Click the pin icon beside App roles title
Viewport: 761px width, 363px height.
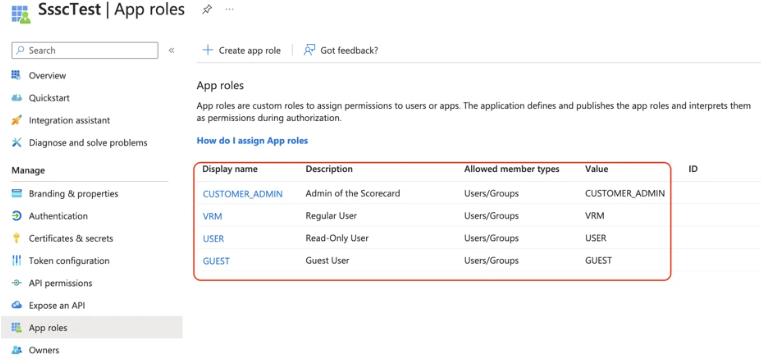(x=207, y=10)
